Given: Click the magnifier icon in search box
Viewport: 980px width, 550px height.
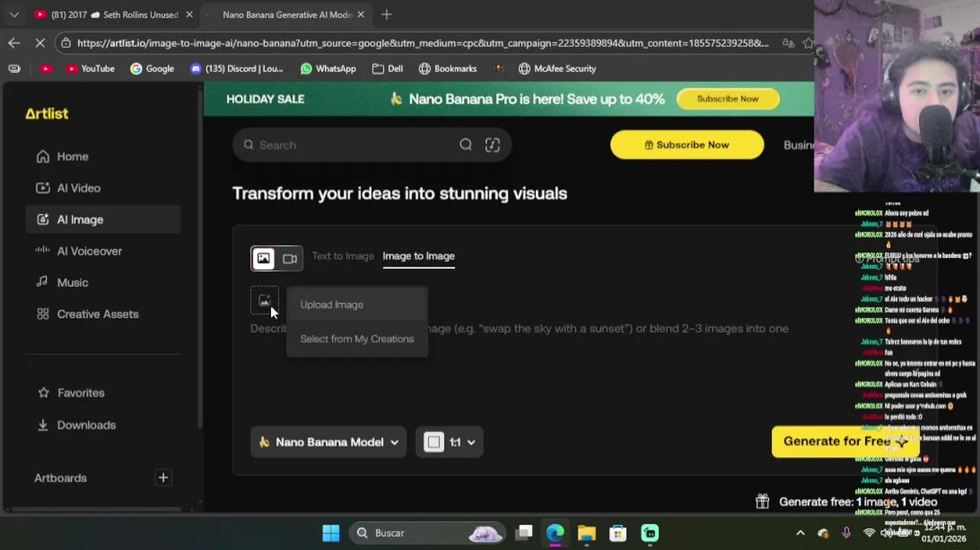Looking at the screenshot, I should click(466, 145).
